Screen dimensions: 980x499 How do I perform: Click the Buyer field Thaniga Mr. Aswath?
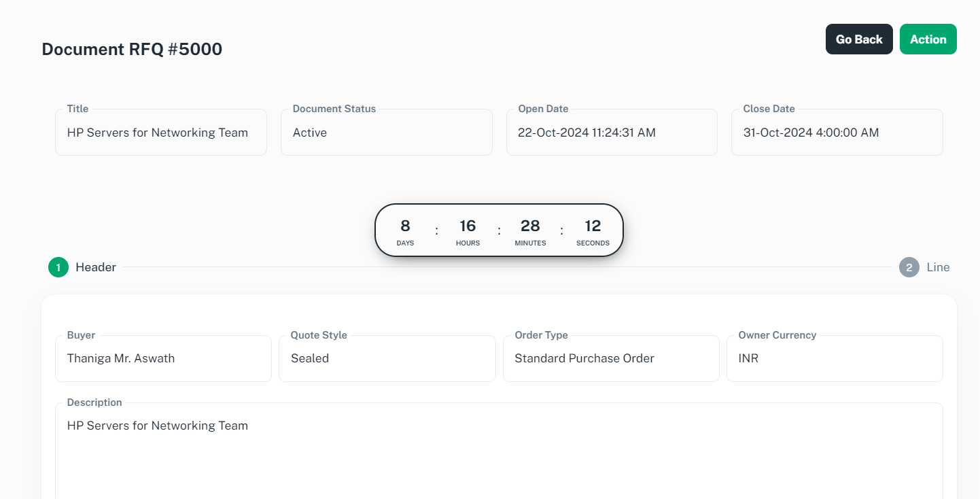(x=163, y=358)
